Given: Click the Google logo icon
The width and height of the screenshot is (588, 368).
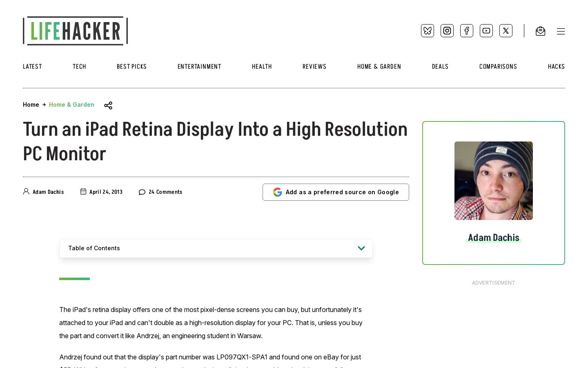Looking at the screenshot, I should 278,192.
